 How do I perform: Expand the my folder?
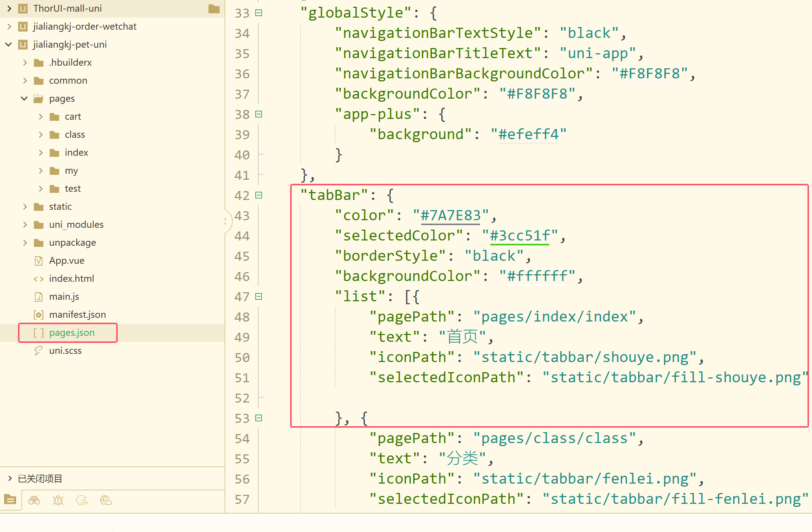(x=41, y=171)
